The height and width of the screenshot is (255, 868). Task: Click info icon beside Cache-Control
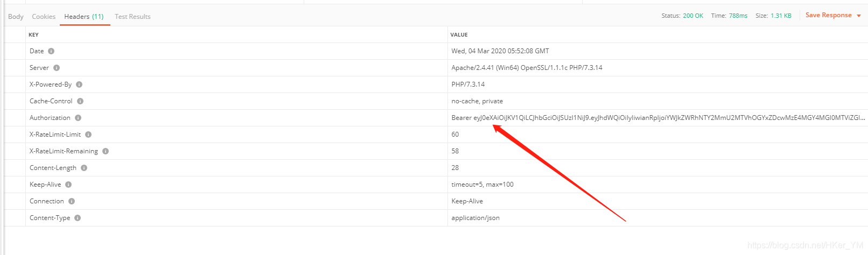tap(80, 101)
